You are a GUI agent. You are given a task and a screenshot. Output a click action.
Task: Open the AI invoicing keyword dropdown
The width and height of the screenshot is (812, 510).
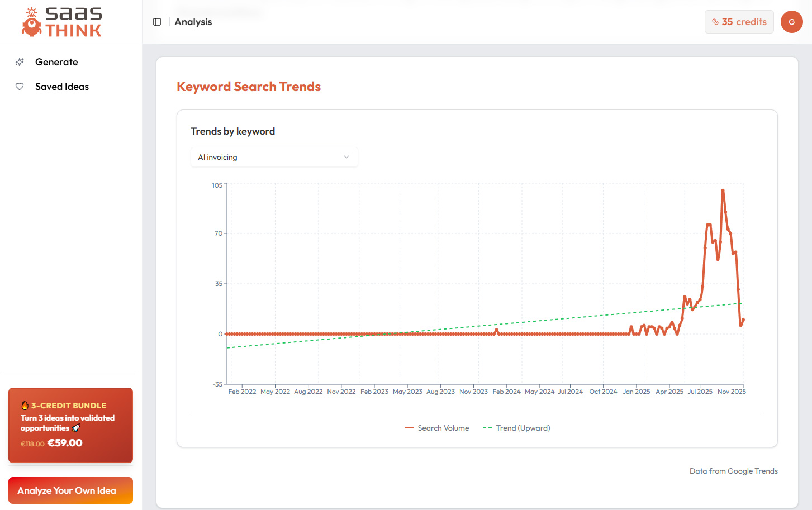pos(274,157)
